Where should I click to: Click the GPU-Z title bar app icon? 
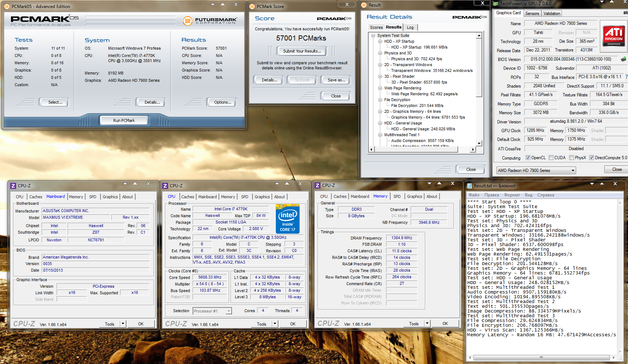pos(496,4)
